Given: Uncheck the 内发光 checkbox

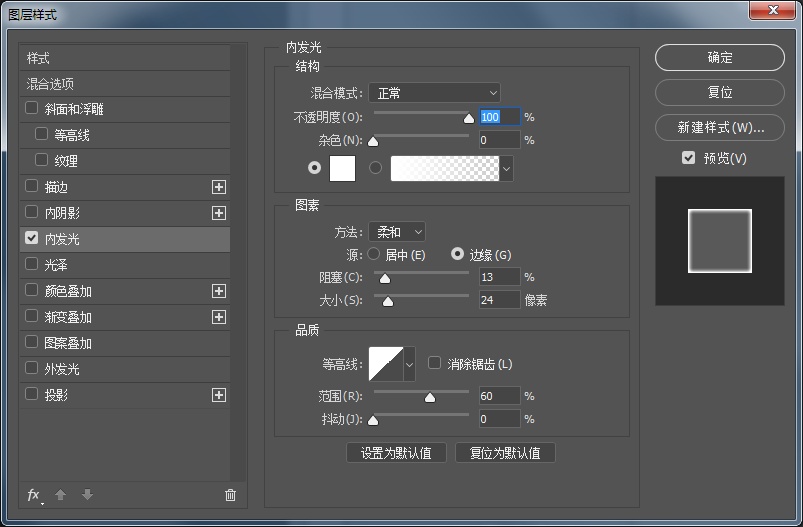Looking at the screenshot, I should tap(31, 238).
